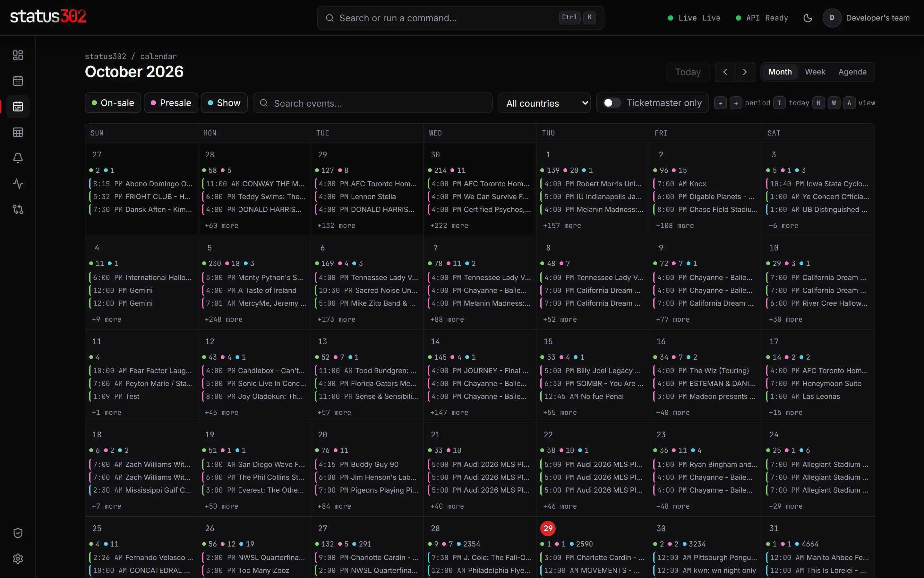Toggle the Show filter chip
Viewport: 924px width, 578px height.
pos(224,103)
